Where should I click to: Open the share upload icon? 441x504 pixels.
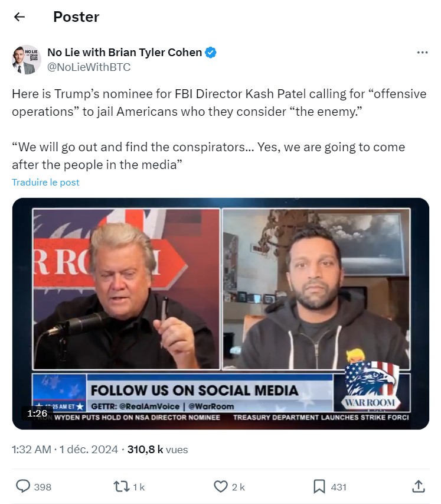click(419, 486)
